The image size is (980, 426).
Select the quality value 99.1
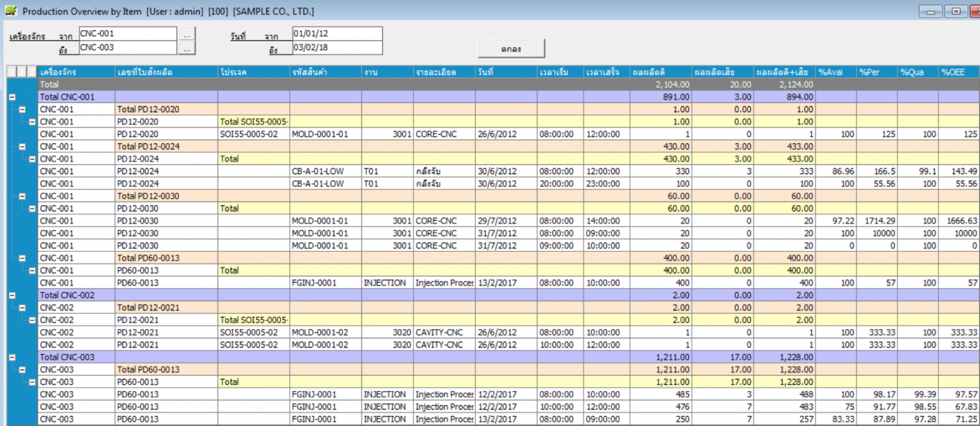click(918, 172)
